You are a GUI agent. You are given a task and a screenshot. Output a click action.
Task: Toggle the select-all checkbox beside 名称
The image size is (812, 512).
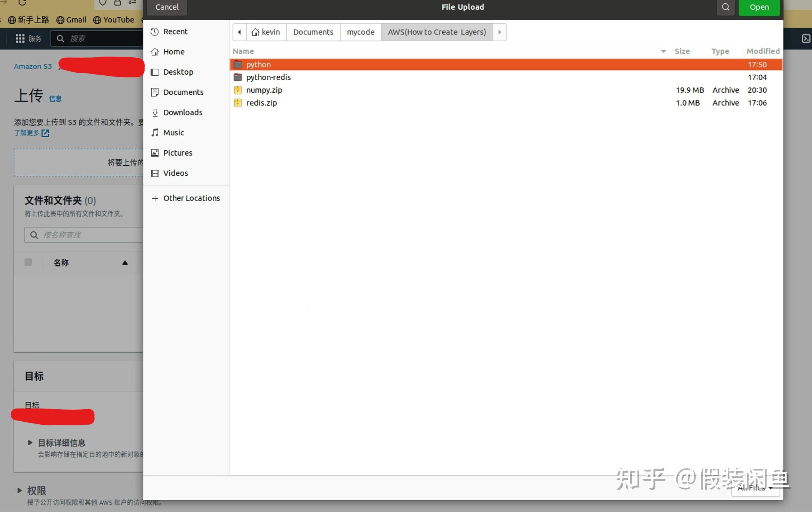point(28,262)
